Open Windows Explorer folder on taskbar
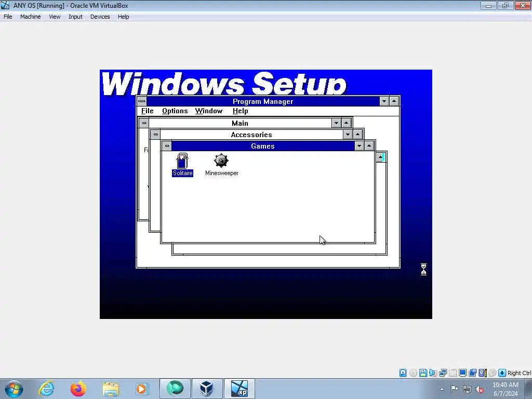532x399 pixels. pyautogui.click(x=111, y=389)
